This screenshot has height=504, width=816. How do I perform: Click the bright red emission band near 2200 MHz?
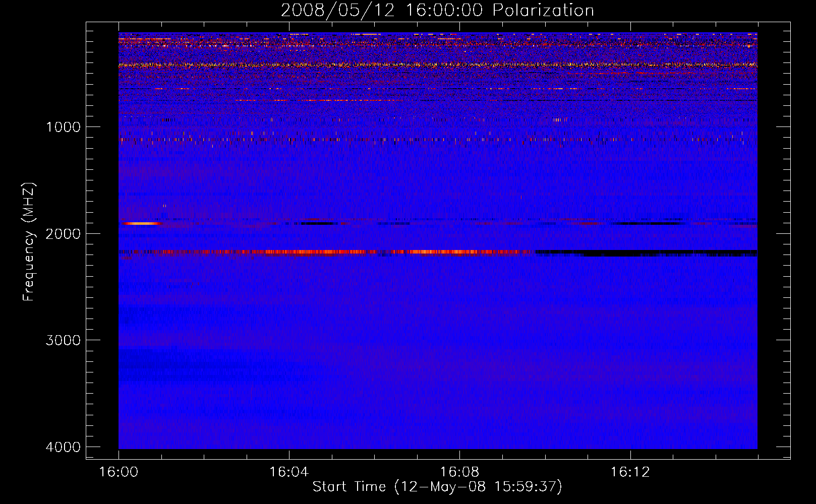pyautogui.click(x=326, y=252)
